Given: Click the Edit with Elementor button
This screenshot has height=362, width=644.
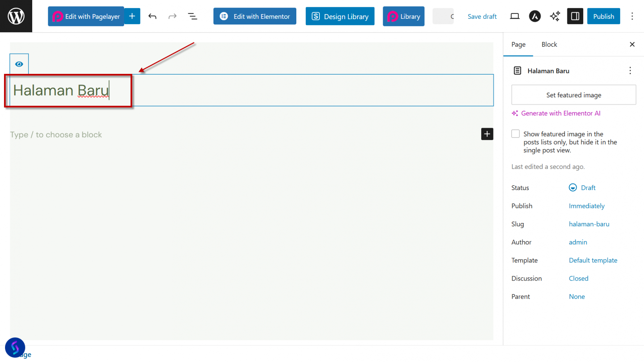Looking at the screenshot, I should tap(255, 16).
